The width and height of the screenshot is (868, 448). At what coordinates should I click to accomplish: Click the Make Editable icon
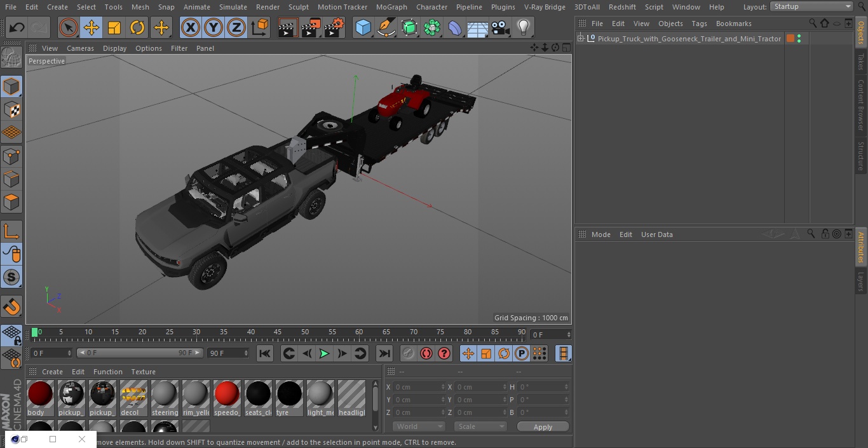click(11, 58)
